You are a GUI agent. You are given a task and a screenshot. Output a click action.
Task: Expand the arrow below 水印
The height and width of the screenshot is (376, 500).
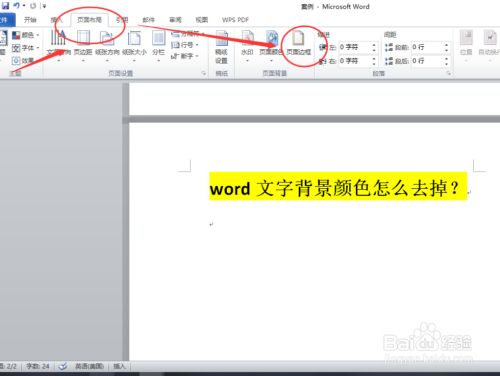coord(248,61)
